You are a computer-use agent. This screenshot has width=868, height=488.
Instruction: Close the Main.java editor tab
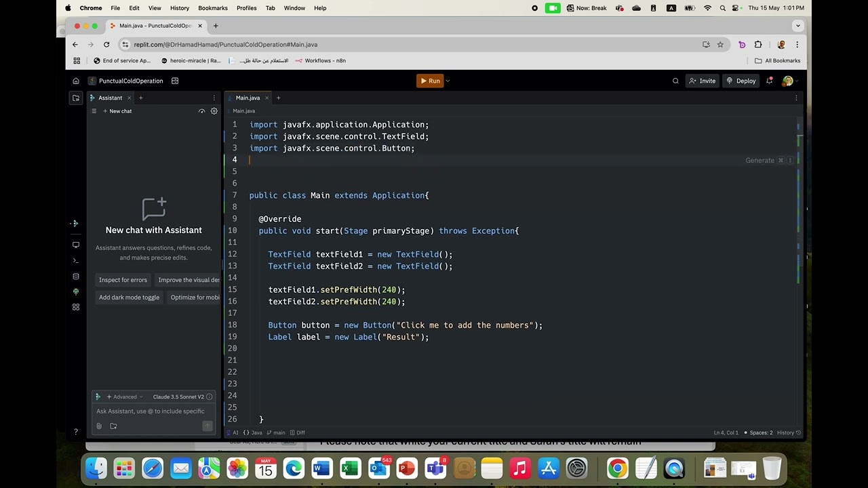coord(267,98)
